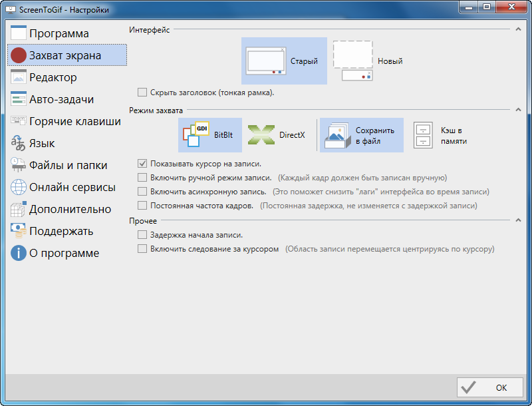This screenshot has width=532, height=406.
Task: Open the О программе tab
Action: click(67, 252)
